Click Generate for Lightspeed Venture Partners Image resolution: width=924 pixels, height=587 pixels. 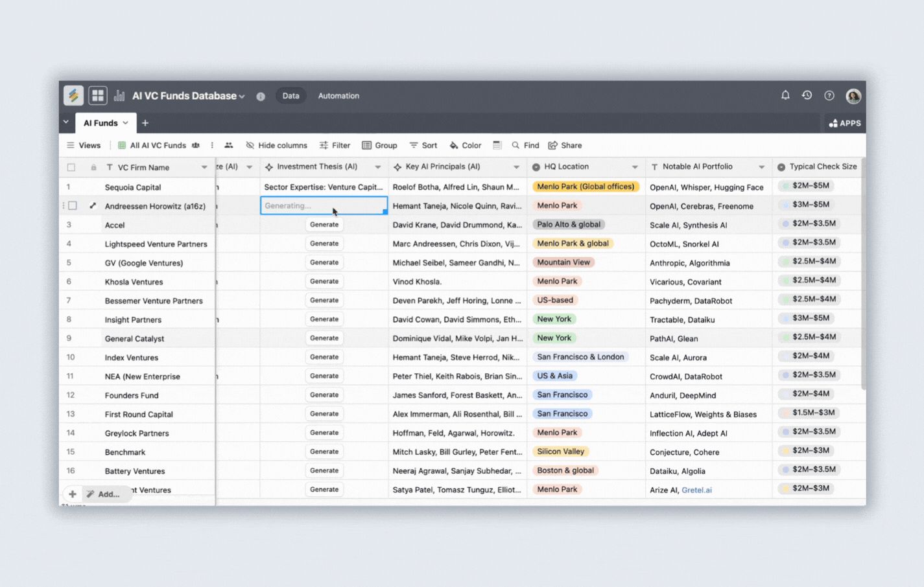tap(324, 244)
